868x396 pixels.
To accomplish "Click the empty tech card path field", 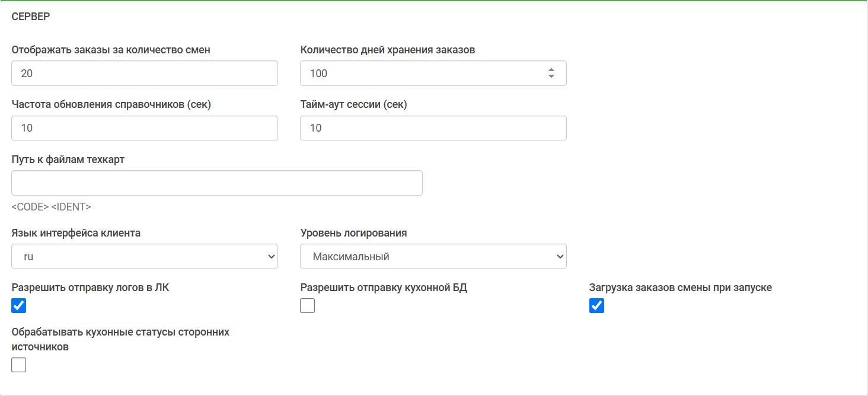I will click(216, 183).
